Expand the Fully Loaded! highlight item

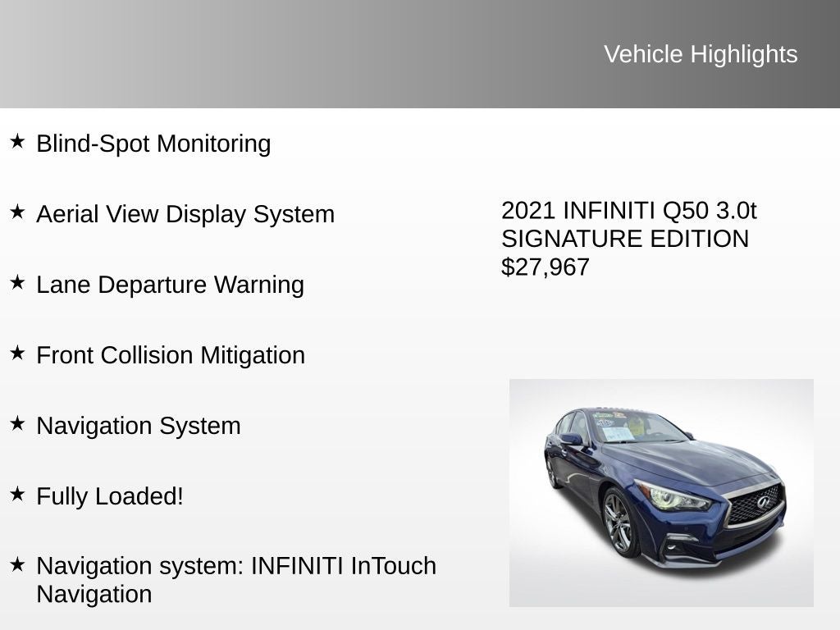pos(109,496)
